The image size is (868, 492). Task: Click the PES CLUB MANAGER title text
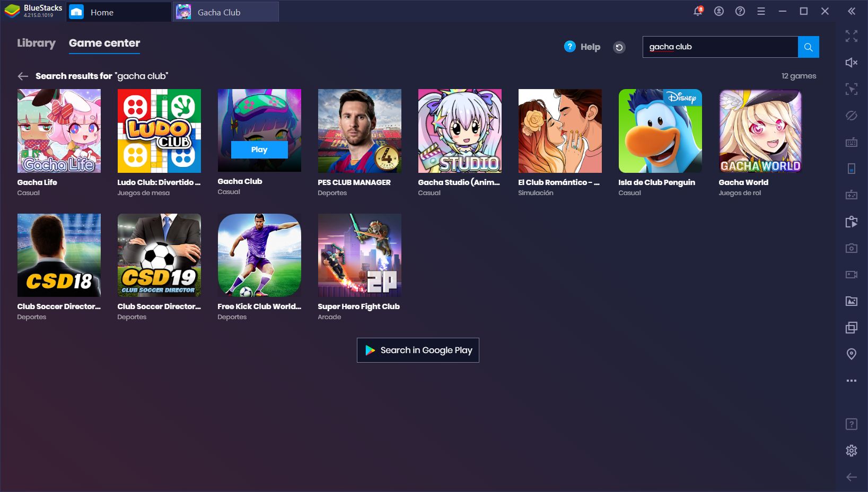click(354, 182)
